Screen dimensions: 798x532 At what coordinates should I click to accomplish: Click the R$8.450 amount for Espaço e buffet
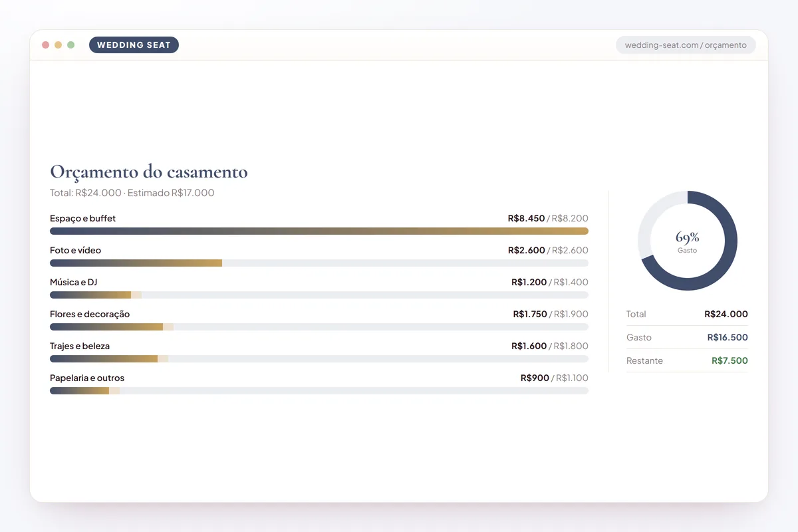526,218
